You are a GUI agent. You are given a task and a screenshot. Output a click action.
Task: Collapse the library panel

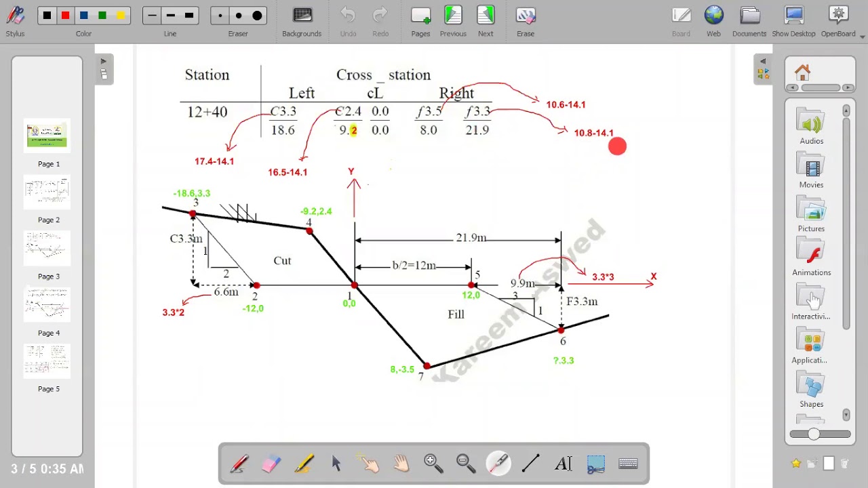pyautogui.click(x=763, y=69)
